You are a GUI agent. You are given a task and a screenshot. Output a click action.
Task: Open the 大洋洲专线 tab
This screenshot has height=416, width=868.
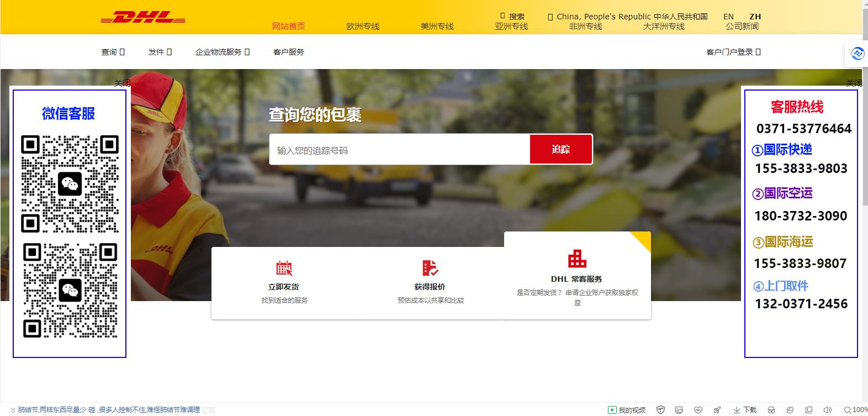[x=664, y=26]
